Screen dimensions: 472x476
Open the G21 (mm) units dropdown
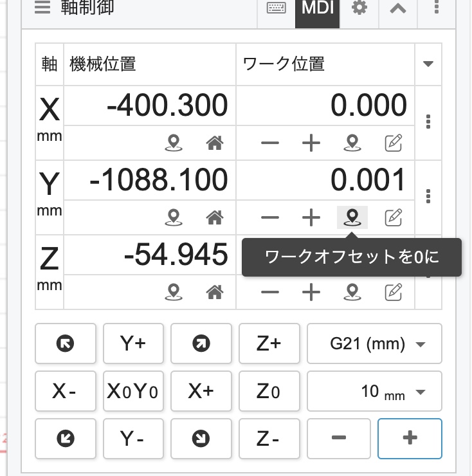click(374, 343)
